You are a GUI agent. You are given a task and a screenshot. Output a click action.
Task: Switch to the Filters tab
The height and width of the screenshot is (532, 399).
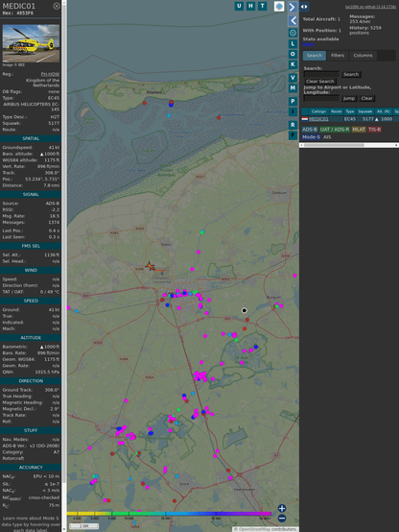click(338, 56)
